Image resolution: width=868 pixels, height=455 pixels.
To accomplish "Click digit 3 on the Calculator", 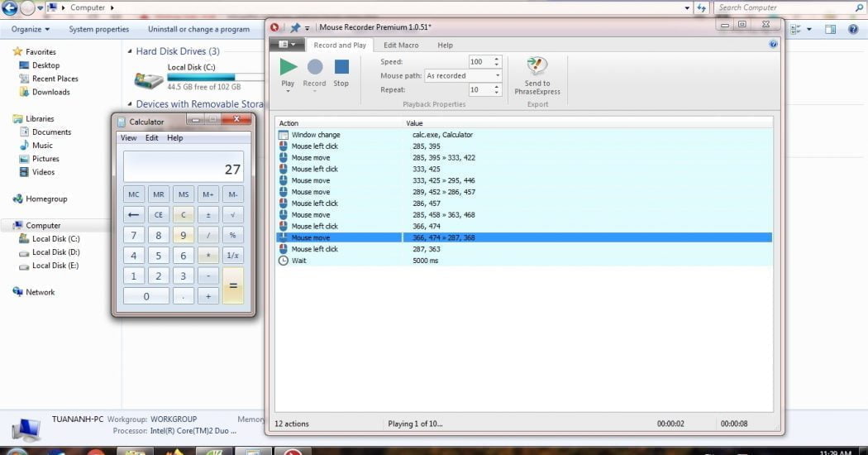I will 184,276.
